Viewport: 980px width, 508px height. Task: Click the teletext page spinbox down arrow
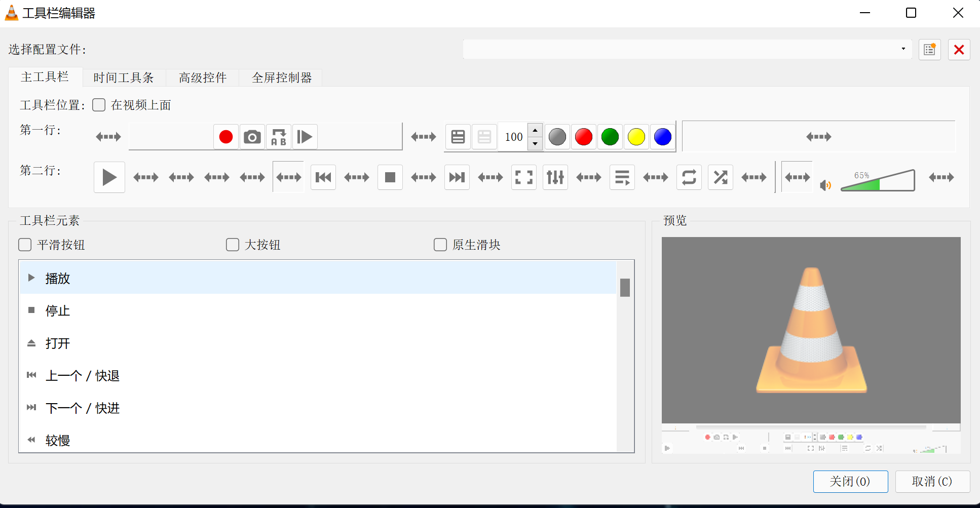click(x=535, y=143)
